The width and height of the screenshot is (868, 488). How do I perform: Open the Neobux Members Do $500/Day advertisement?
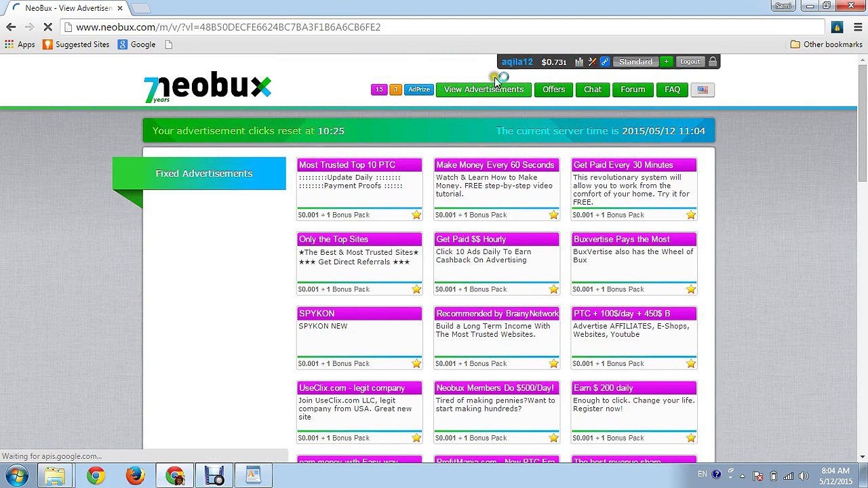(496, 413)
